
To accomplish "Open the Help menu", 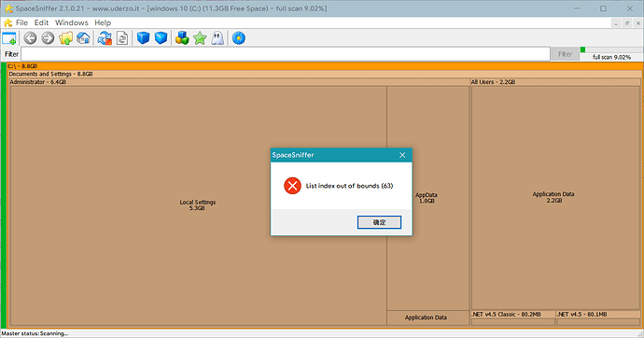I will point(103,23).
